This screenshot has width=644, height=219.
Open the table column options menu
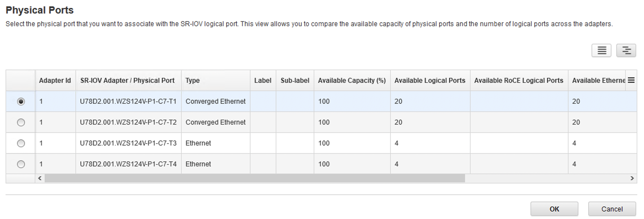pos(631,80)
